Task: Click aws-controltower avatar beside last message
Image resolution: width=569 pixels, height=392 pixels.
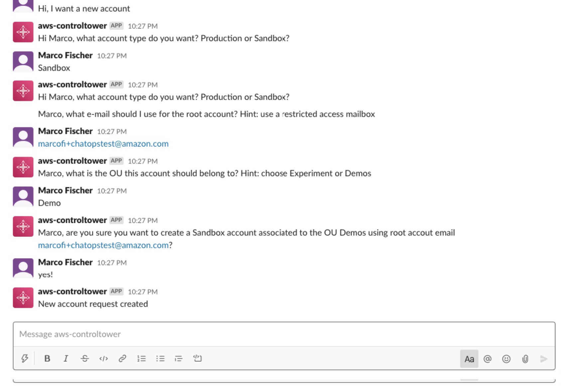Action: [23, 298]
